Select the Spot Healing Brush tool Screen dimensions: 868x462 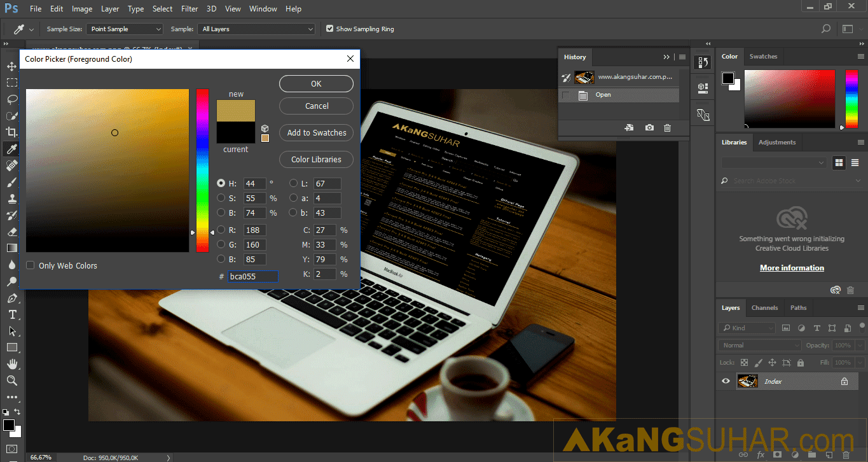(x=11, y=165)
